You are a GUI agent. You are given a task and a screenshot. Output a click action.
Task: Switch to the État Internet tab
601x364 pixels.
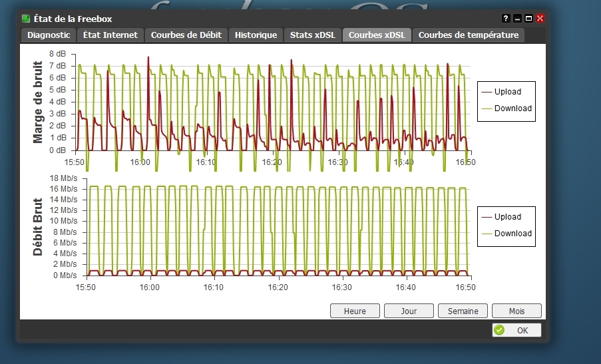(110, 35)
